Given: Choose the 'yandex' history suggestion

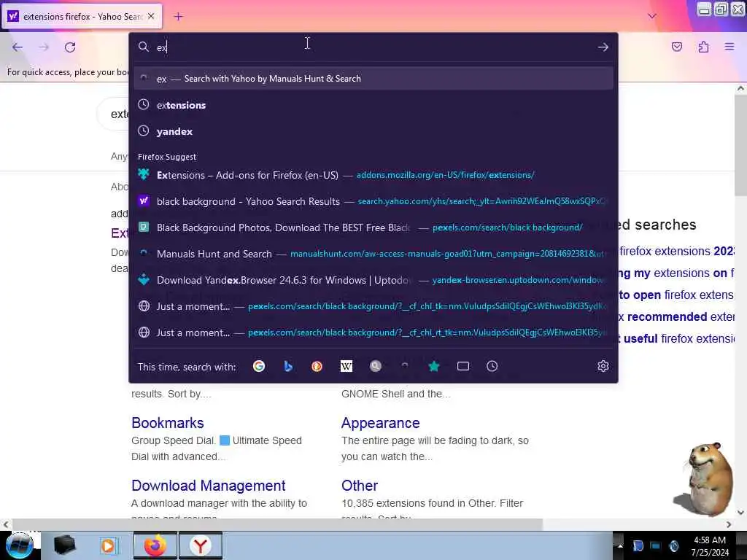Looking at the screenshot, I should tap(373, 131).
